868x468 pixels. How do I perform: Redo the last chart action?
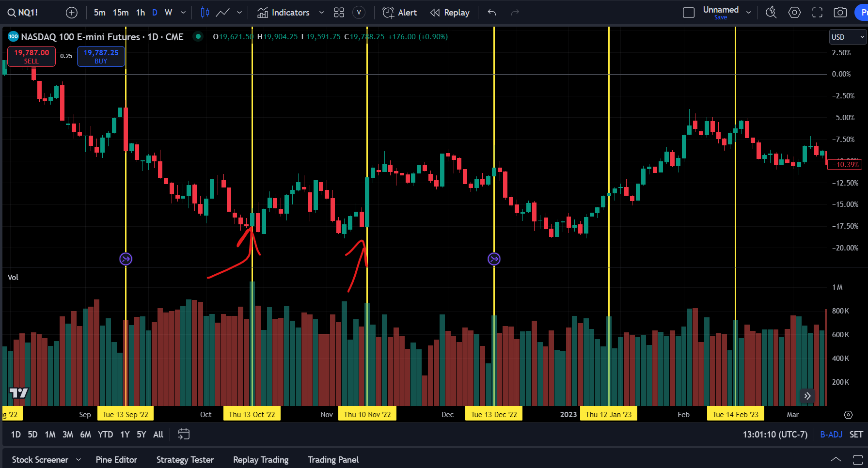click(x=515, y=13)
